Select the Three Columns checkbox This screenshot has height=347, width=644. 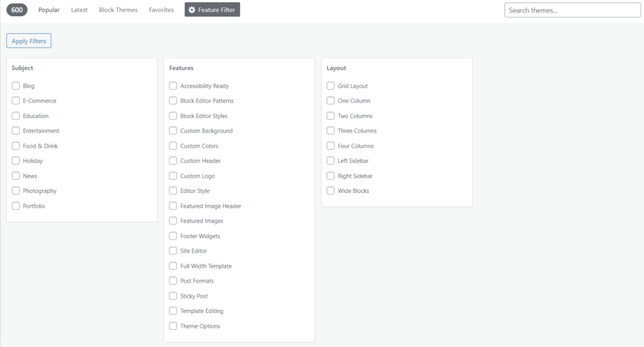pos(330,131)
